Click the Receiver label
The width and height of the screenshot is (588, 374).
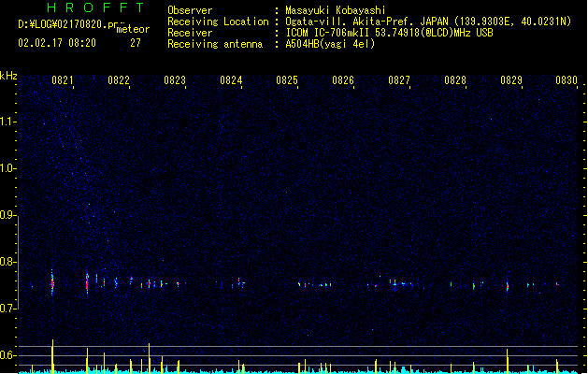[190, 33]
